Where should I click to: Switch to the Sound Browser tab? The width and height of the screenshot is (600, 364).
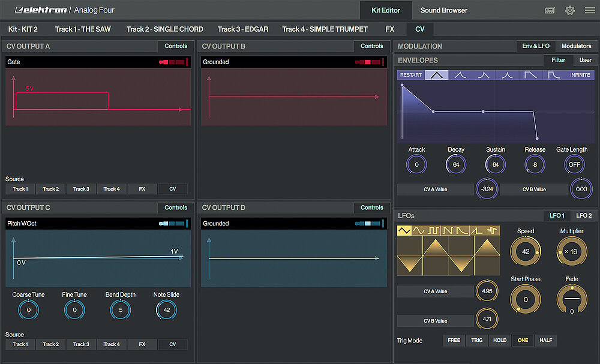443,10
